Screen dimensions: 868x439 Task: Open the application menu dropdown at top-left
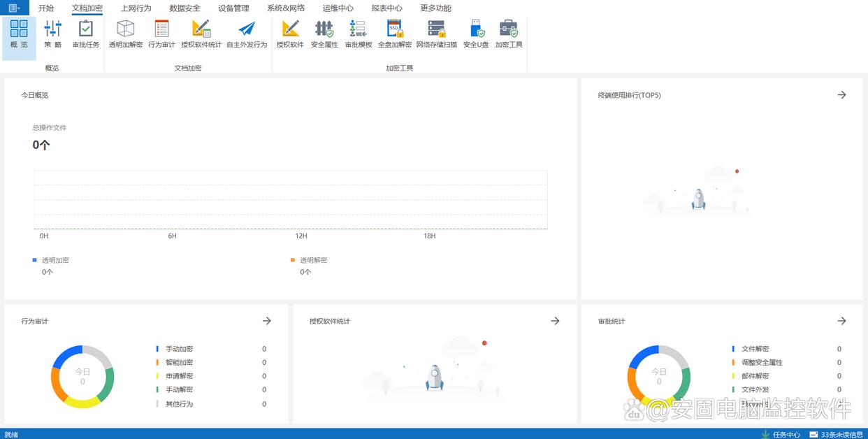tap(14, 8)
